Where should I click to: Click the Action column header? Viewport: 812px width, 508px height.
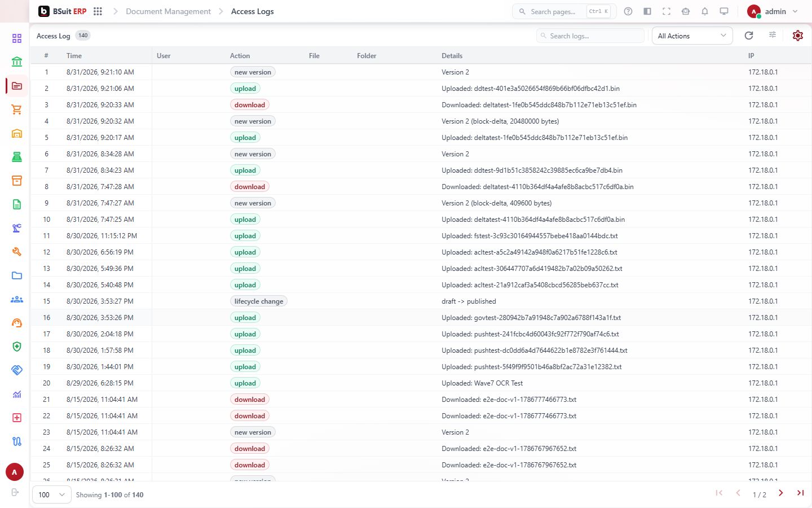[x=240, y=56]
